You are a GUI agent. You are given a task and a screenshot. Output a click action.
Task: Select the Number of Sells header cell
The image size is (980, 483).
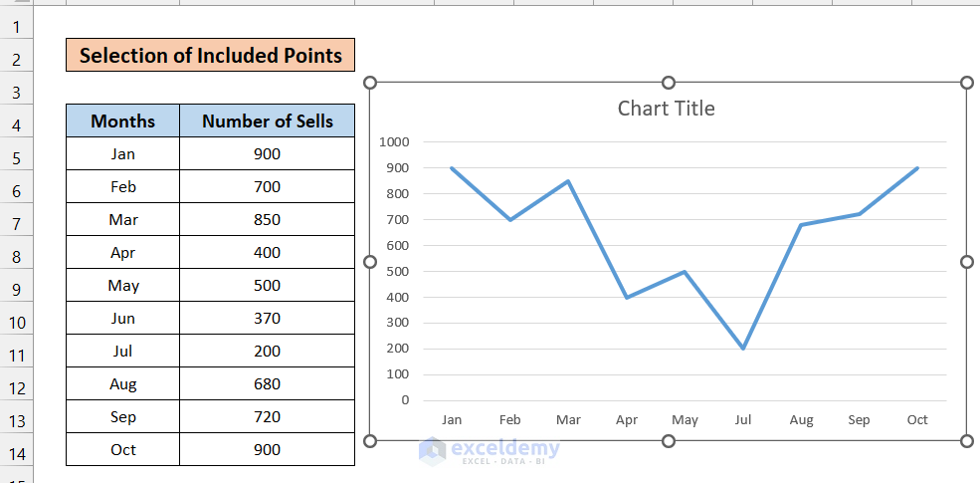(267, 121)
